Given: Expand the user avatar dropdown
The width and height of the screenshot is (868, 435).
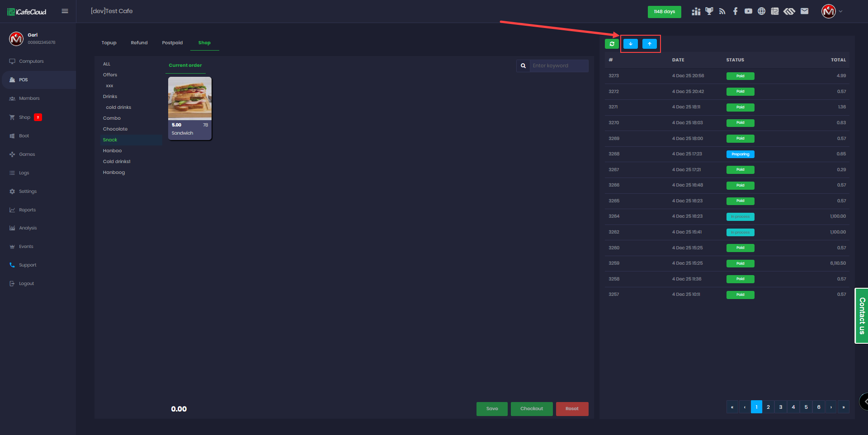Looking at the screenshot, I should [832, 11].
